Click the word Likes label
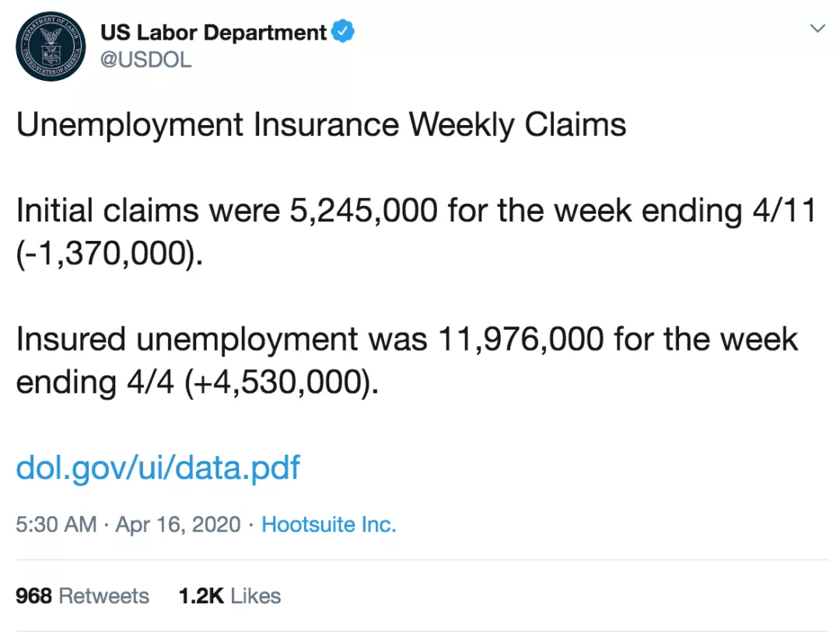 click(256, 595)
